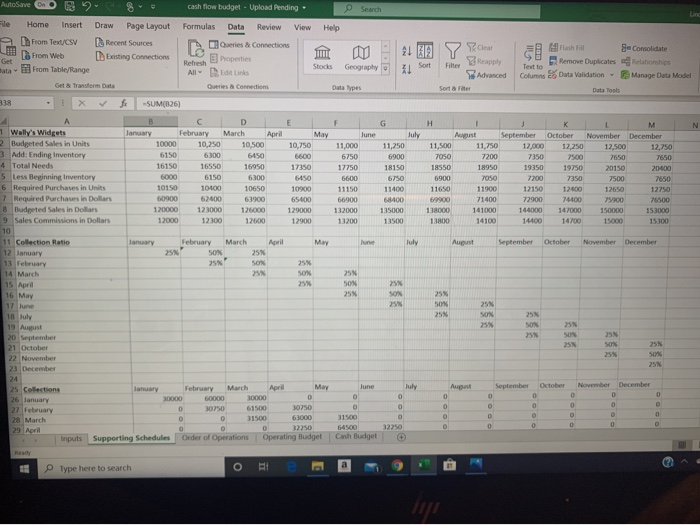The width and height of the screenshot is (700, 525).
Task: Open Manage Data Model
Action: tap(656, 75)
